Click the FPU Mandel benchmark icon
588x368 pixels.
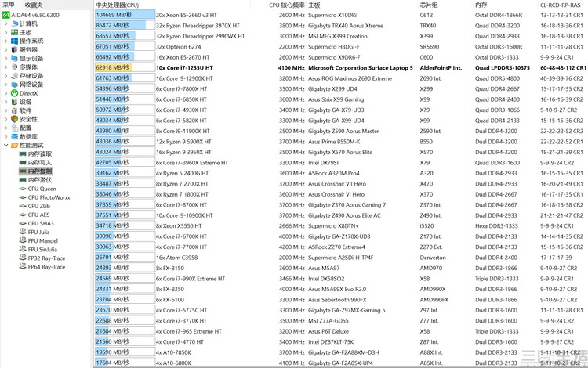(23, 240)
